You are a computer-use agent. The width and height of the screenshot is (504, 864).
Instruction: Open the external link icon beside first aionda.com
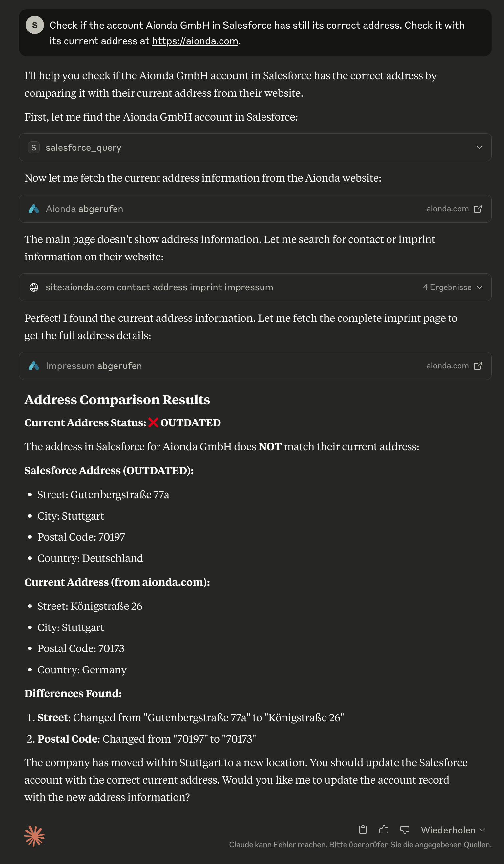(479, 208)
